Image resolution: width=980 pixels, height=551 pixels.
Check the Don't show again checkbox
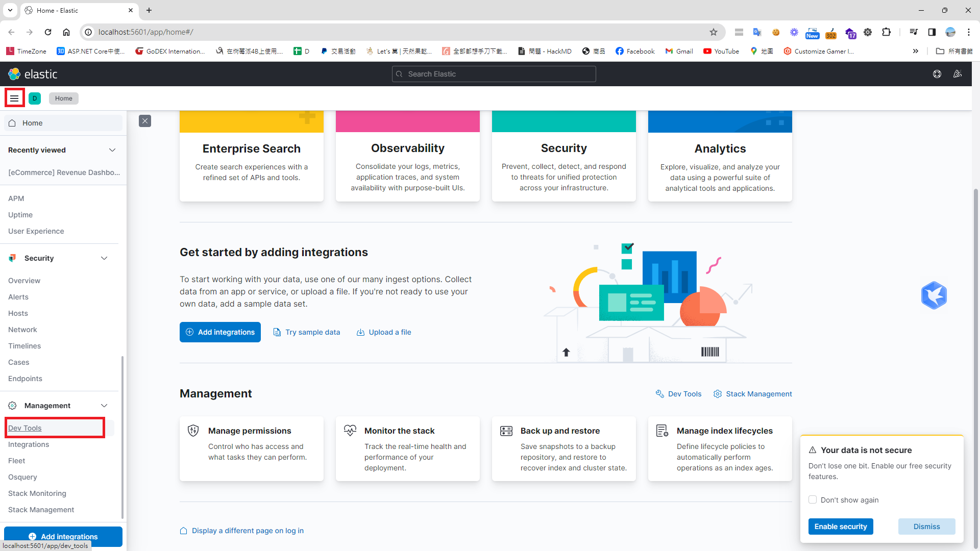pos(813,499)
